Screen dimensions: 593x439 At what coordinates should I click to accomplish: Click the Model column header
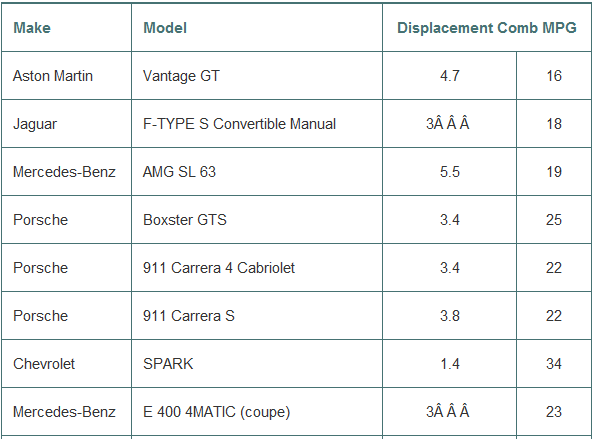(257, 28)
